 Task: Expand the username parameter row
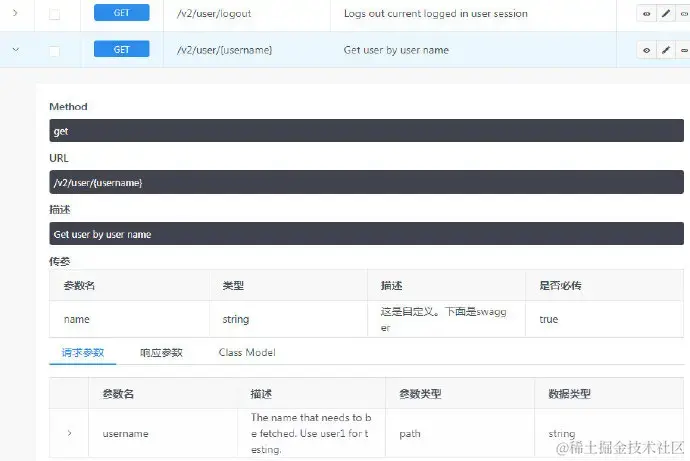pos(70,433)
